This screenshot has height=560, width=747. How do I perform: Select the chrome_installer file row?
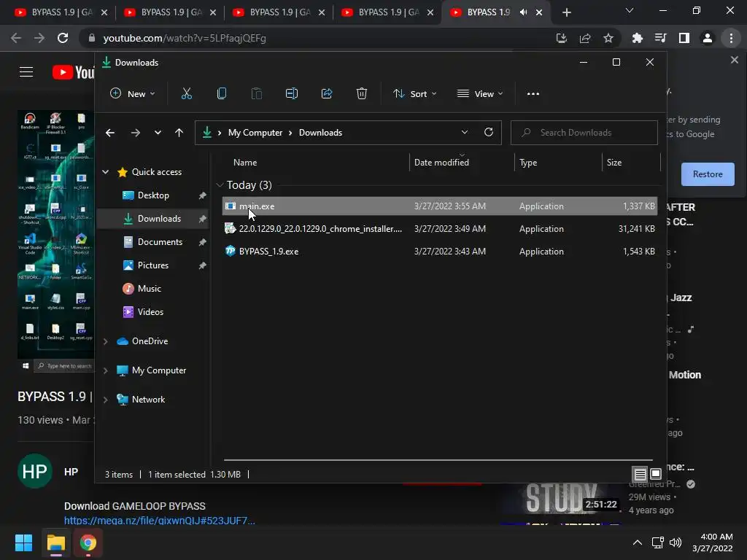[440, 229]
